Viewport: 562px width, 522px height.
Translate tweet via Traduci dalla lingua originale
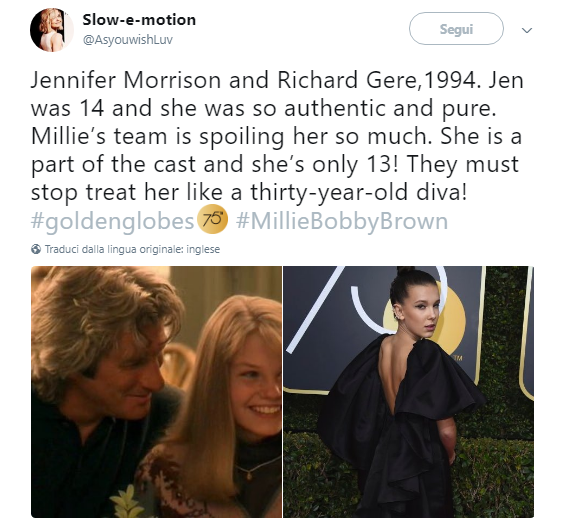point(132,249)
